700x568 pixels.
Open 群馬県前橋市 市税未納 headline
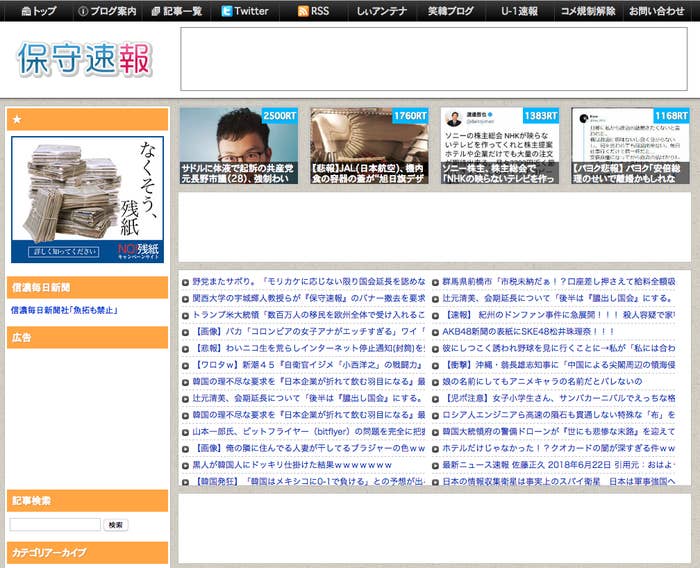558,282
